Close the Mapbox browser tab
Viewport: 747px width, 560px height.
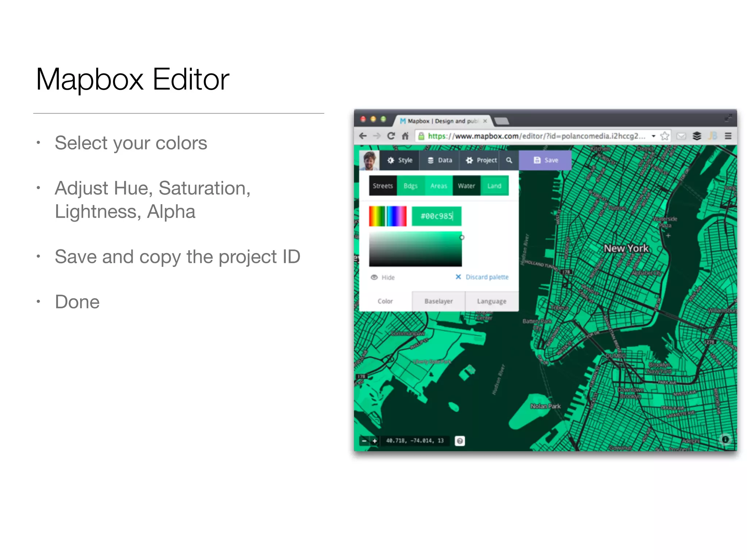tap(485, 121)
